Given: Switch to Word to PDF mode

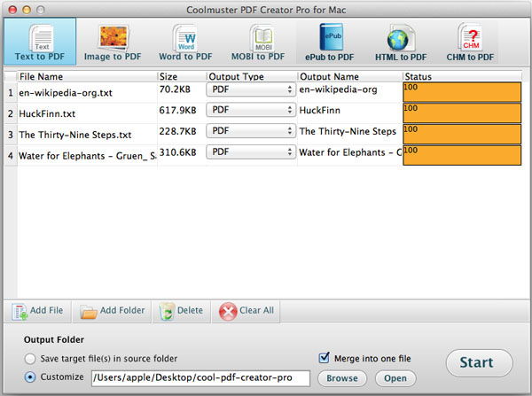Looking at the screenshot, I should 185,43.
